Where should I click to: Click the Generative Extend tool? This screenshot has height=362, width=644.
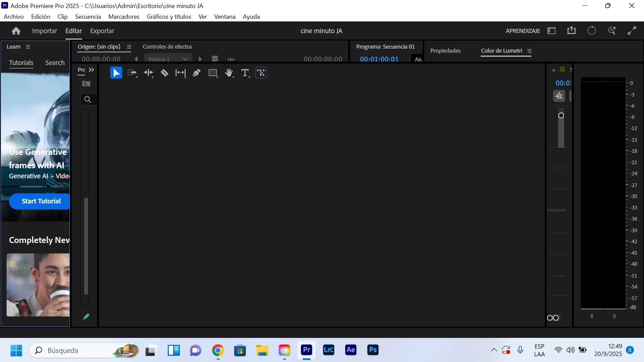point(261,73)
